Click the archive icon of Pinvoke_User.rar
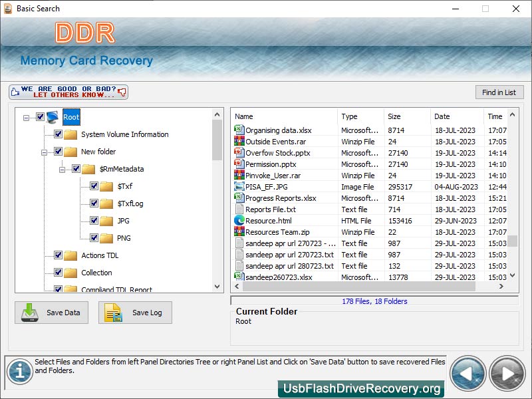This screenshot has height=399, width=532. [x=239, y=175]
